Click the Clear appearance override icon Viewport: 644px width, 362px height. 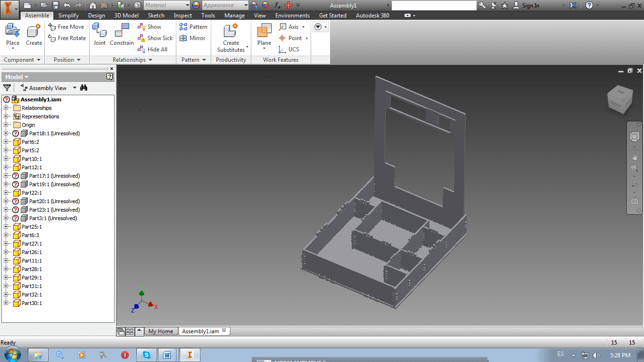(266, 5)
